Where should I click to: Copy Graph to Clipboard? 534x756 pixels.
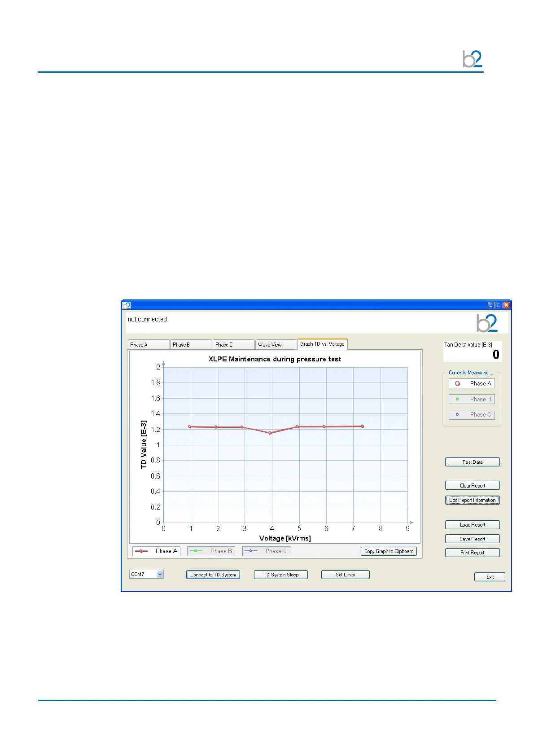(x=389, y=551)
